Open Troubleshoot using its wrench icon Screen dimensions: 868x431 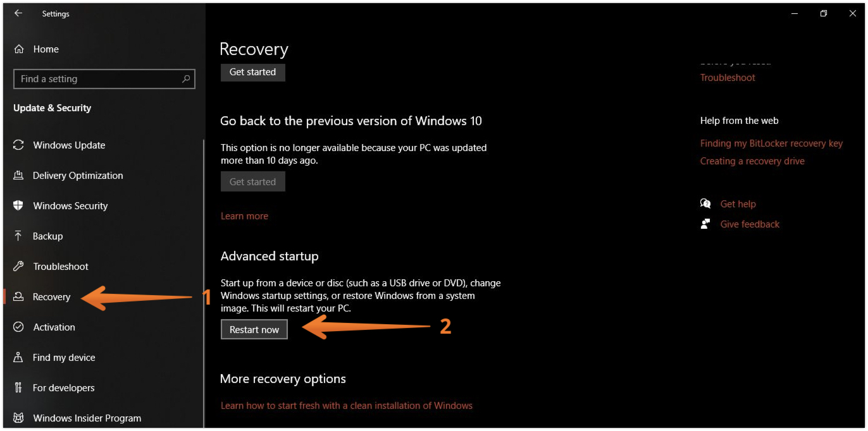[19, 266]
